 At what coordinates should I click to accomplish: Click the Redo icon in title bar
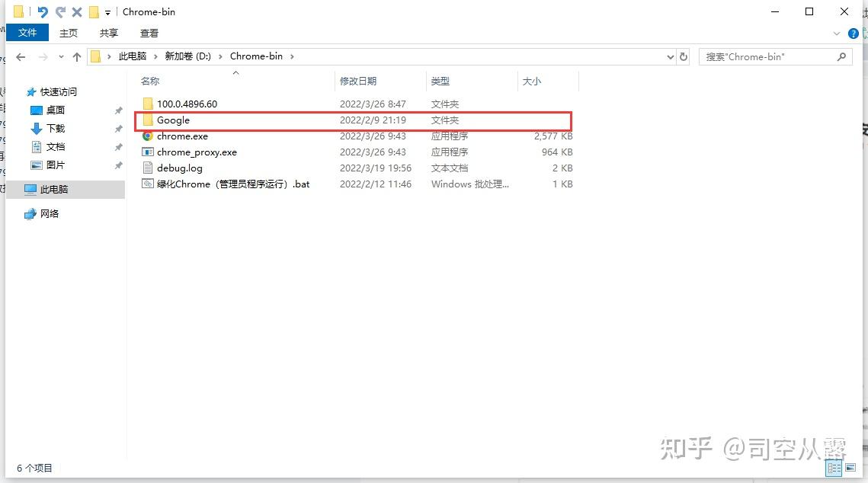coord(60,11)
